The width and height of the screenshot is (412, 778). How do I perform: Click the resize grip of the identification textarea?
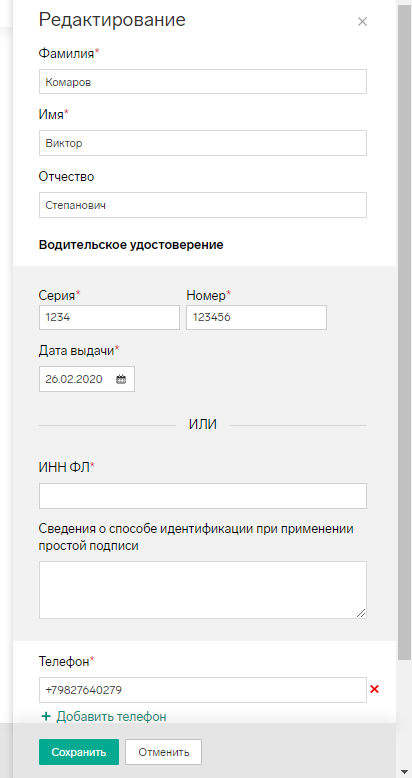[361, 613]
